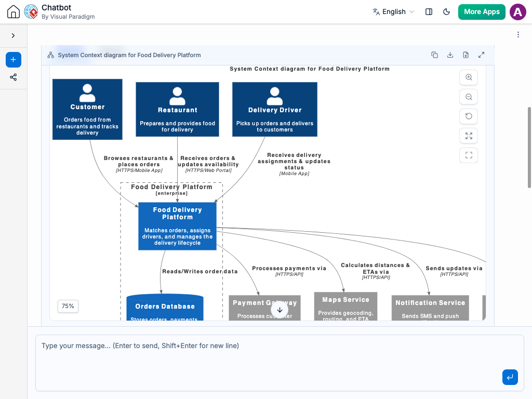
Task: Toggle the split panel layout icon
Action: click(x=429, y=11)
